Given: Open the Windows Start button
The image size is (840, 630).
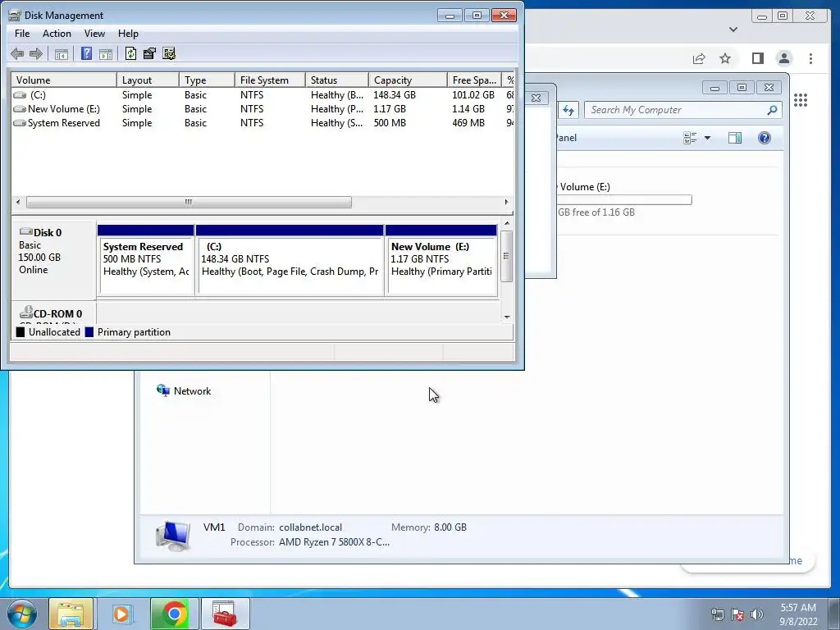Looking at the screenshot, I should (22, 614).
